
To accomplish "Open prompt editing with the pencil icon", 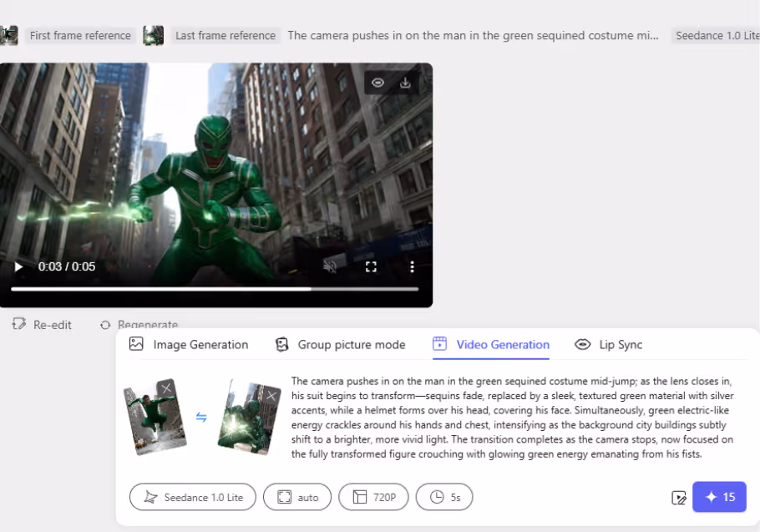I will (680, 497).
